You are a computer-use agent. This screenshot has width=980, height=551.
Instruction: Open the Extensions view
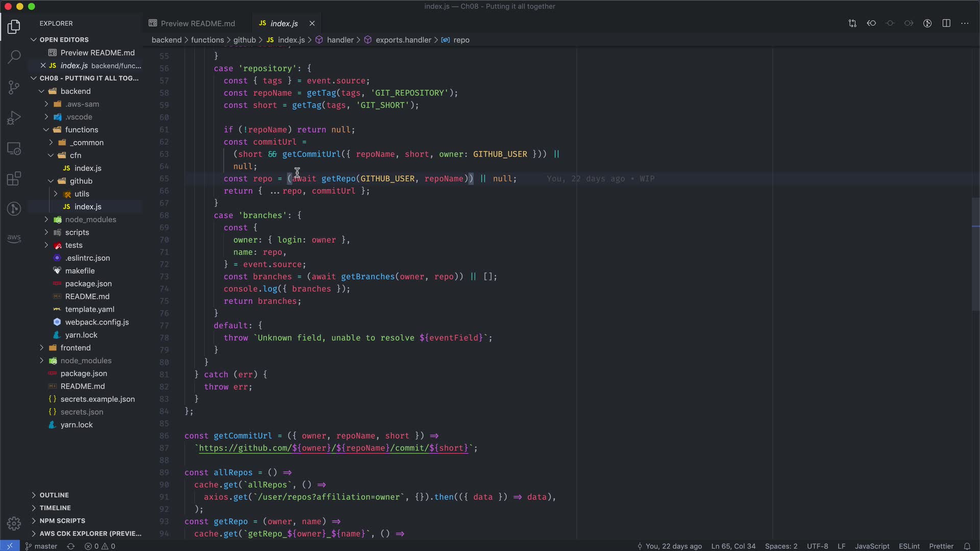14,179
